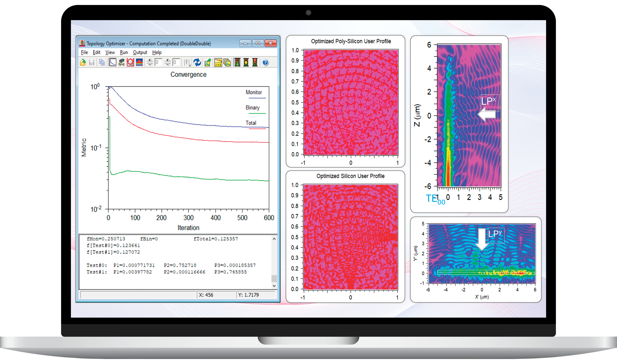Viewport: 617px width, 364px height.
Task: Open the Run menu
Action: coord(124,52)
